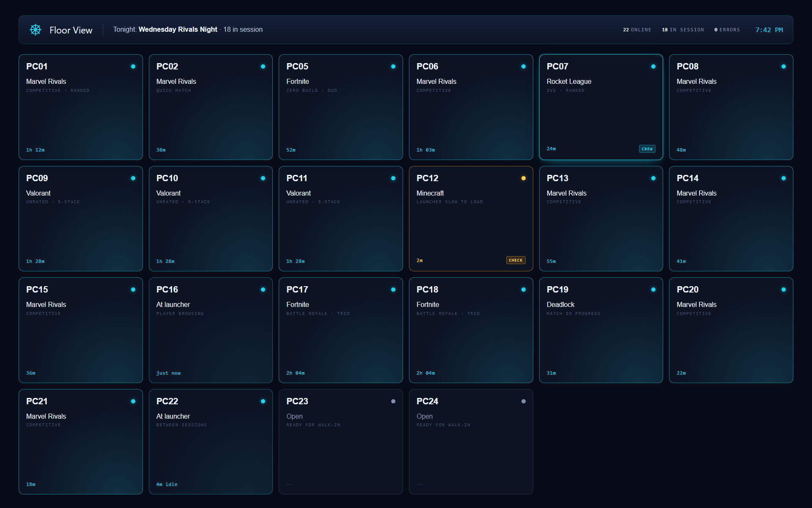Screen dimensions: 812x508
Task: Click the PC24 station heading
Action: 427,401
